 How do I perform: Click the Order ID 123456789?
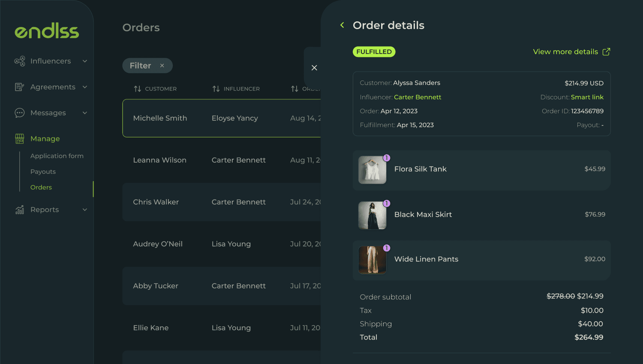[587, 111]
